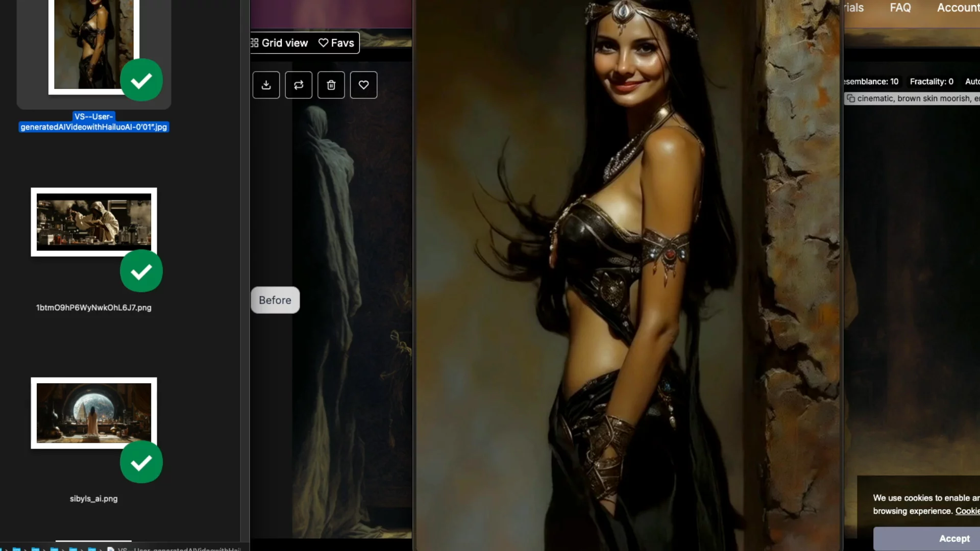Select the hooded alchemist thumbnail image
Image resolution: width=980 pixels, height=551 pixels.
[94, 221]
